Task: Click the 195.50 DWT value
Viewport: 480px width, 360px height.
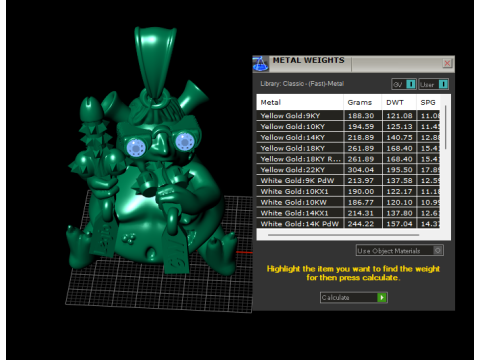Action: tap(399, 170)
